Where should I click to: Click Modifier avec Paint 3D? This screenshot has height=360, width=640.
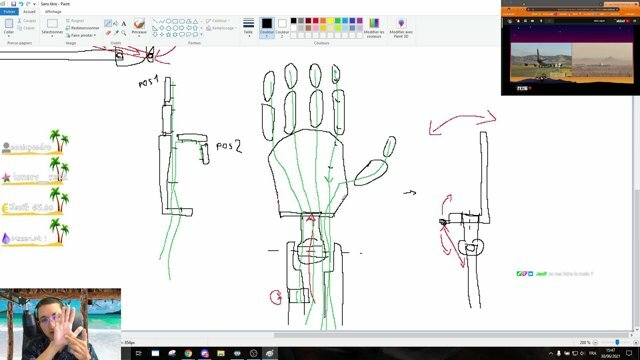pos(401,27)
